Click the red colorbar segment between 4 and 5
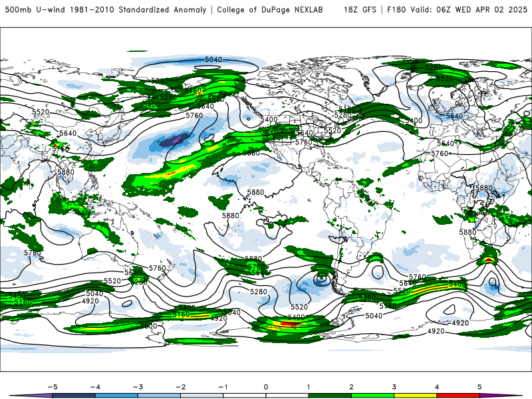Viewport: 532px width, 399px height. point(458,396)
